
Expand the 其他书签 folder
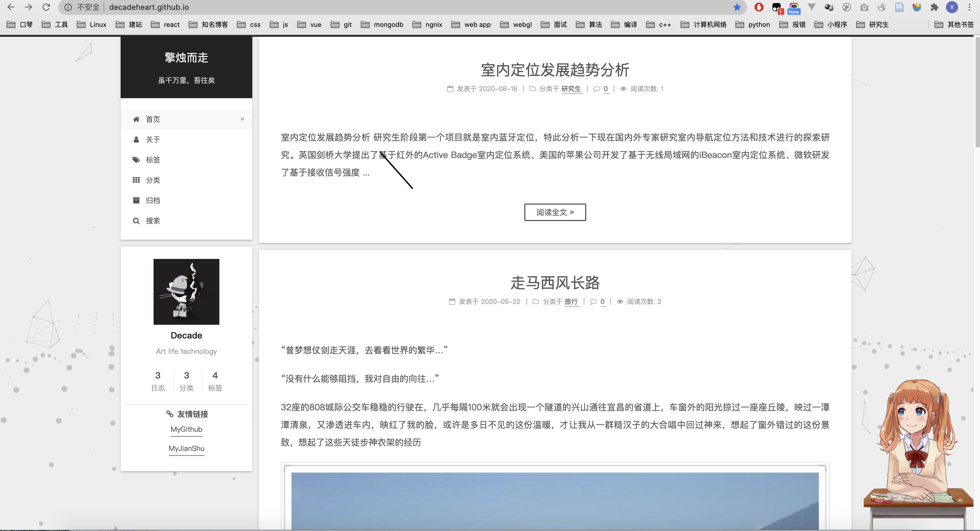pyautogui.click(x=954, y=24)
